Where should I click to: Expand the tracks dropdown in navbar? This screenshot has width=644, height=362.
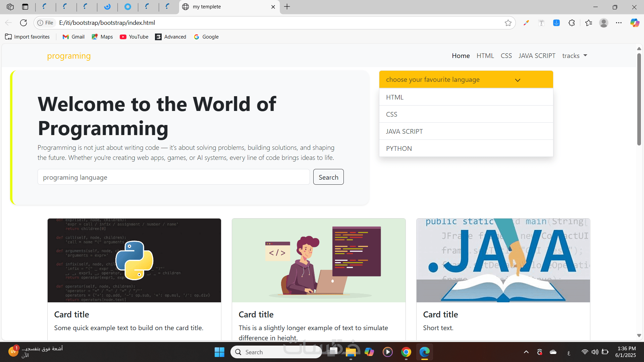pyautogui.click(x=575, y=56)
